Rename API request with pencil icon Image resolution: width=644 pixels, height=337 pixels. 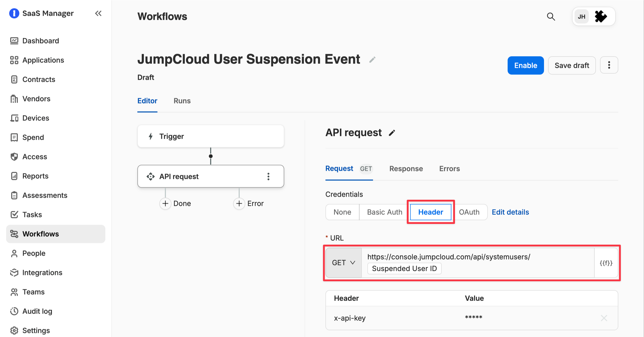click(x=392, y=133)
